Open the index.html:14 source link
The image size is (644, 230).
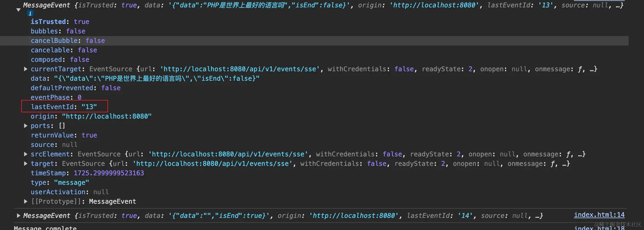(599, 215)
